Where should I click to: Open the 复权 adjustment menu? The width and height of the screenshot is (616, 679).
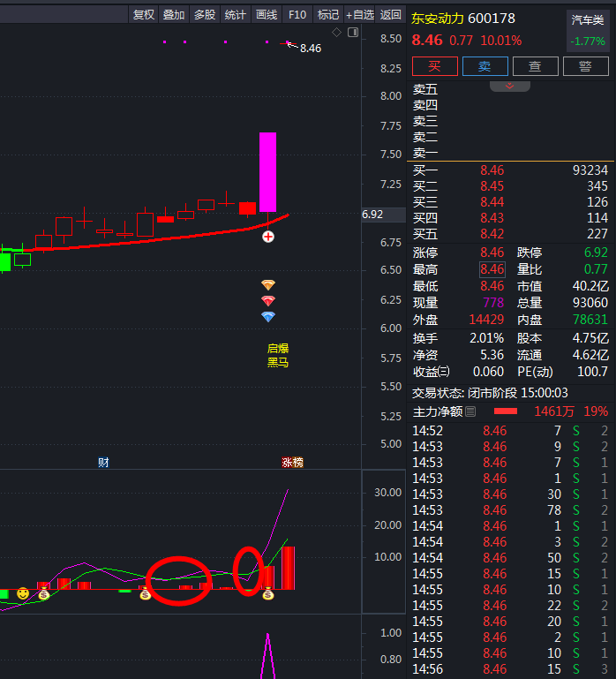tap(143, 15)
